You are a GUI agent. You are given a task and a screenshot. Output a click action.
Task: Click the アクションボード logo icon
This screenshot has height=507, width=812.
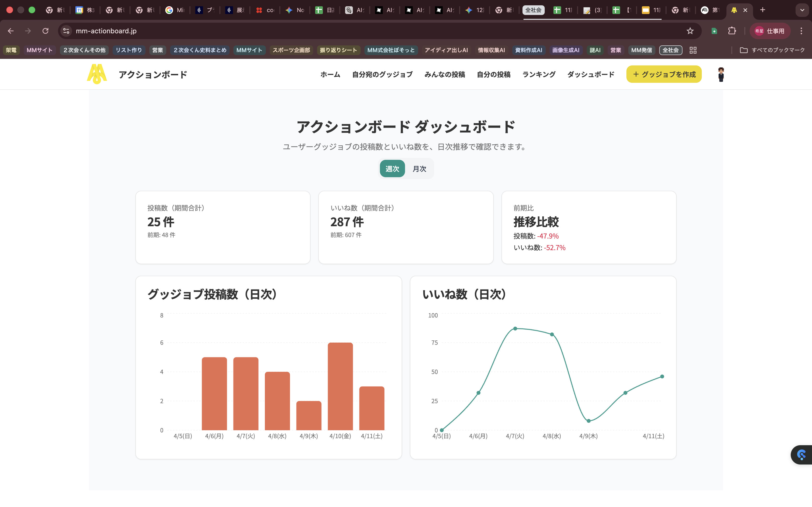click(97, 74)
